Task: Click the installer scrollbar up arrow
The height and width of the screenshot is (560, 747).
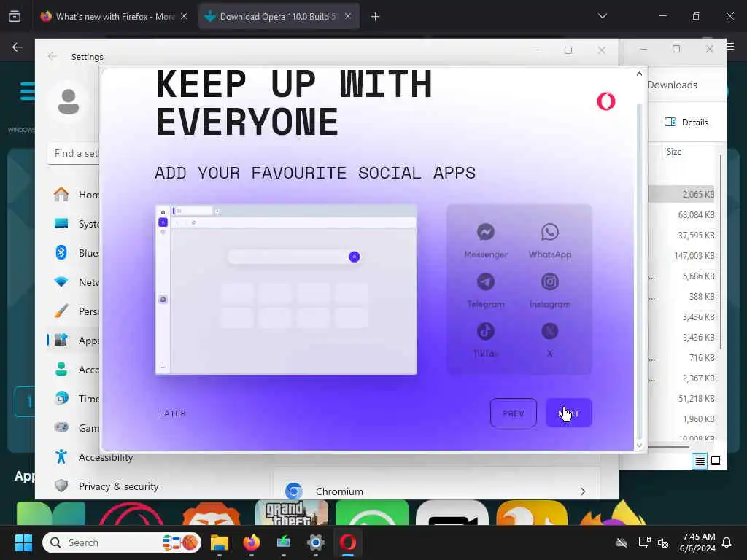Action: pyautogui.click(x=639, y=74)
